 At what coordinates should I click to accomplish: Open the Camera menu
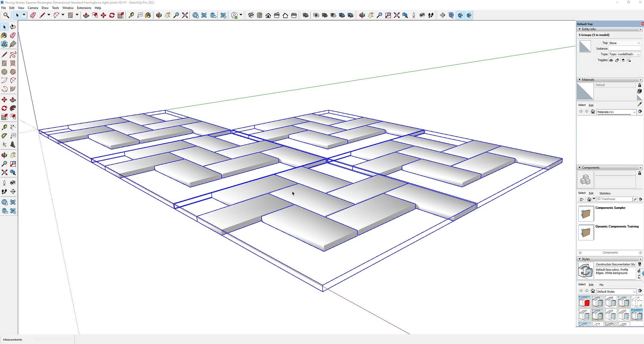coord(33,8)
